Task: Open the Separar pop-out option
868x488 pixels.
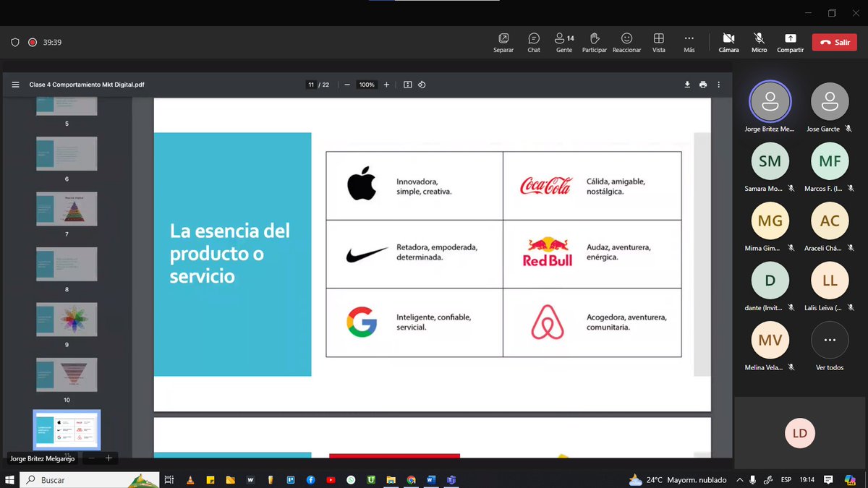Action: [x=503, y=43]
